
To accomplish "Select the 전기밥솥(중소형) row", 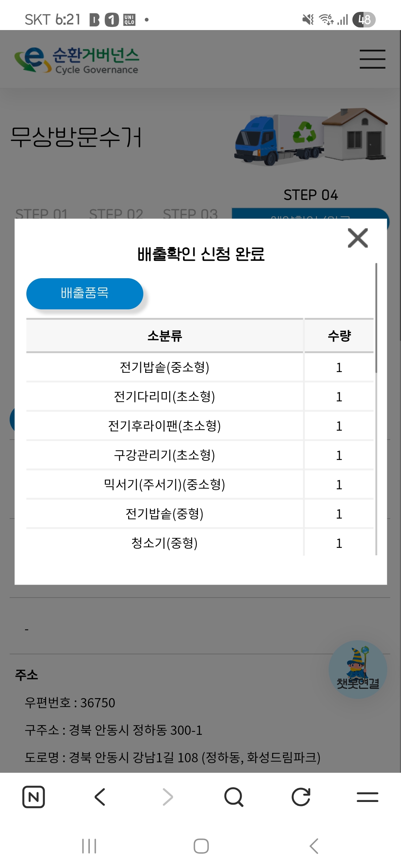I will tap(164, 367).
